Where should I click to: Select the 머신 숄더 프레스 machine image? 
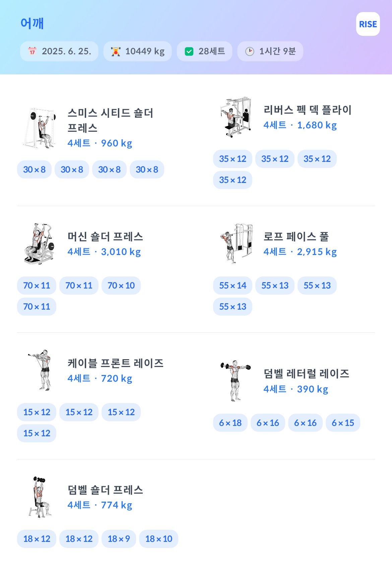tap(39, 244)
